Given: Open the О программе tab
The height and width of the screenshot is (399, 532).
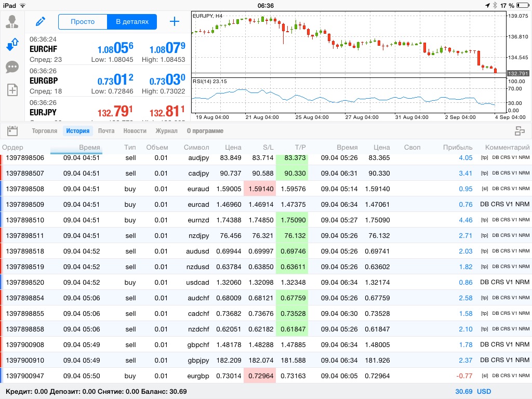Looking at the screenshot, I should [x=205, y=130].
